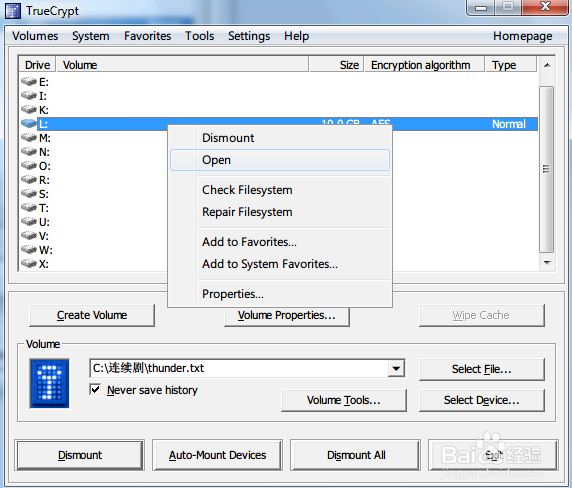
Task: Minimize the TrueCrypt window
Action: point(481,8)
